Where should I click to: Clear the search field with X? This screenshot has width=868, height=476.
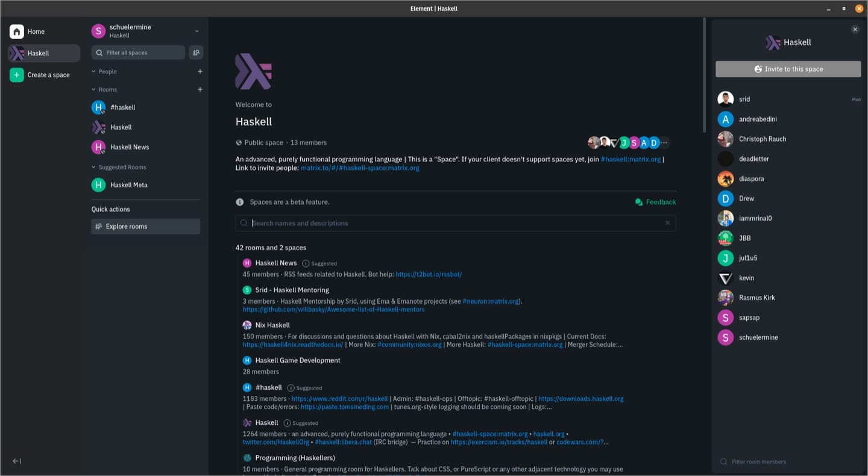(x=667, y=223)
